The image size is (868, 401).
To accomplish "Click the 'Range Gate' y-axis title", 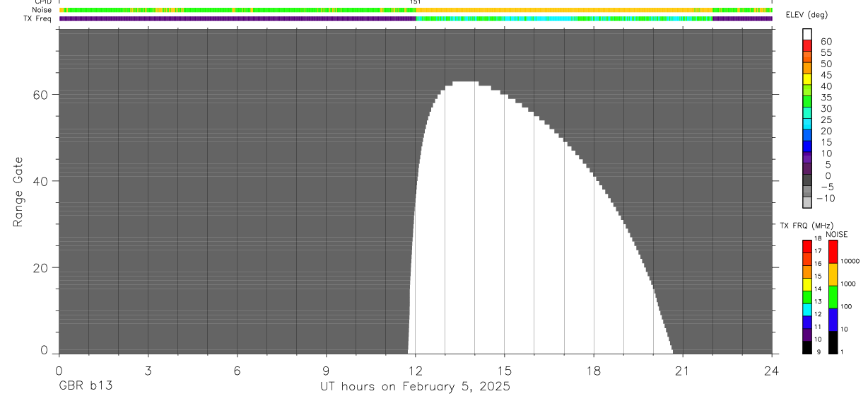I will coord(18,192).
